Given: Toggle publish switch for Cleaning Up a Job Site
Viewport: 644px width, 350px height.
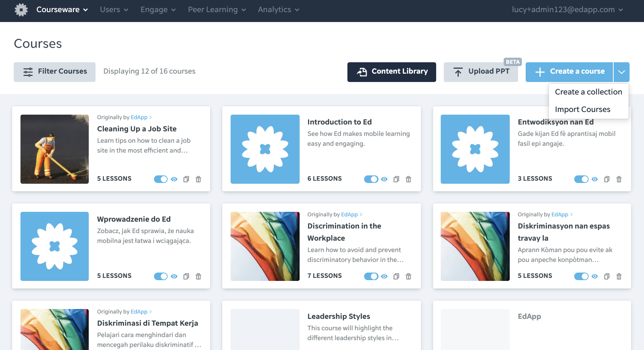Looking at the screenshot, I should (161, 179).
